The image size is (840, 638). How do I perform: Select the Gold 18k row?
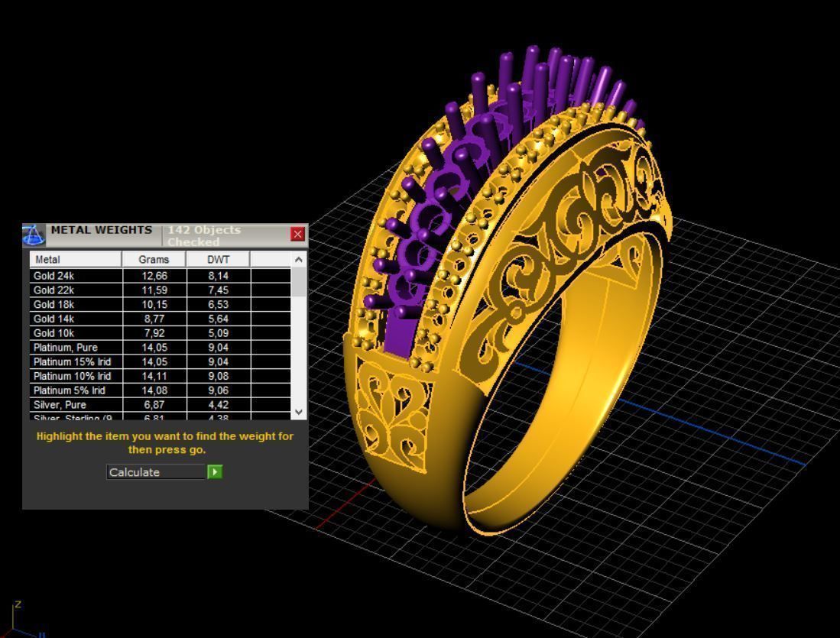pyautogui.click(x=161, y=304)
